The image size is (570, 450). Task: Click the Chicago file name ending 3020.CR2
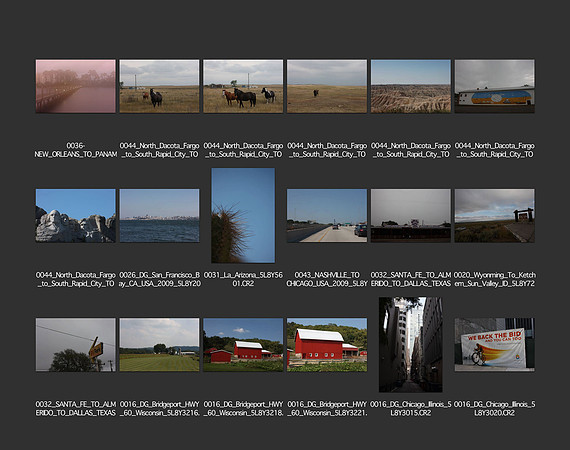[x=494, y=409]
